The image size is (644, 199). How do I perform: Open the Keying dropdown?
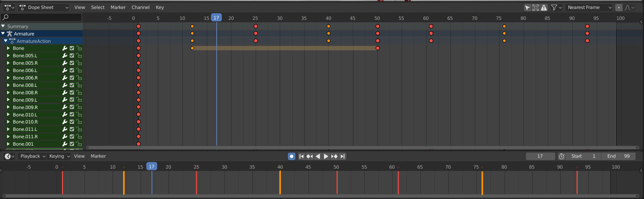tap(59, 156)
